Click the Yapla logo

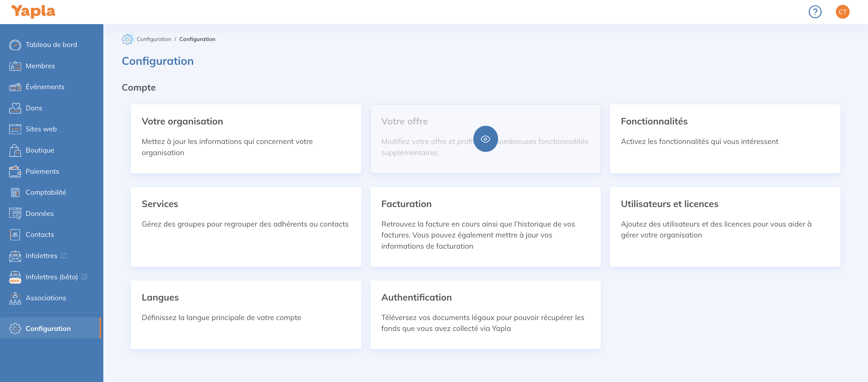coord(33,11)
